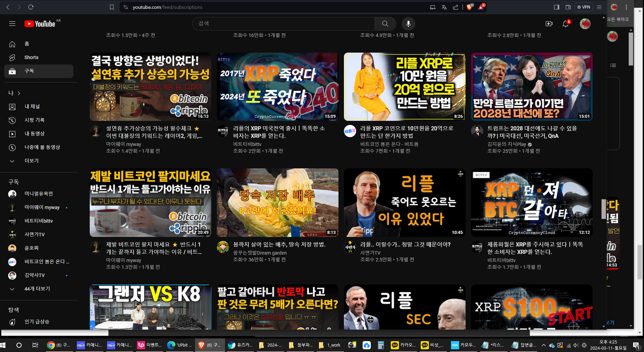The height and width of the screenshot is (352, 644).
Task: Open title 봄까지 살아 있는 배추, 땅속 저장 방법
Action: pos(279,244)
